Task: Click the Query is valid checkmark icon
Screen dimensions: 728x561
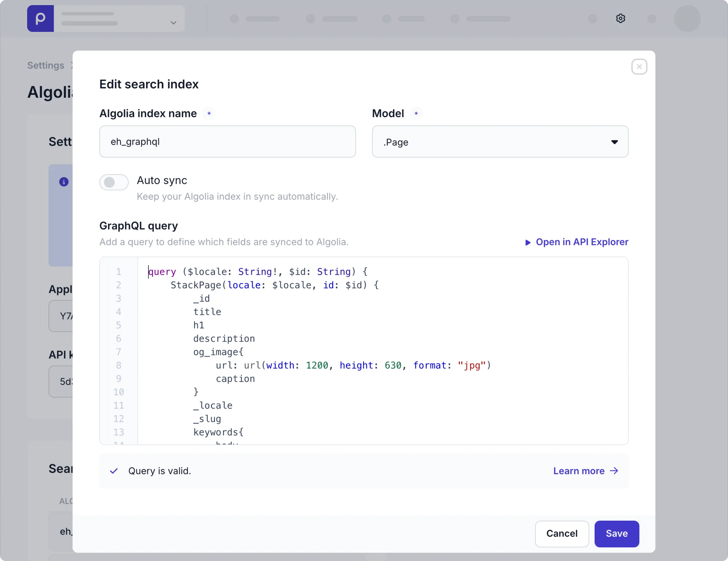Action: click(x=114, y=471)
